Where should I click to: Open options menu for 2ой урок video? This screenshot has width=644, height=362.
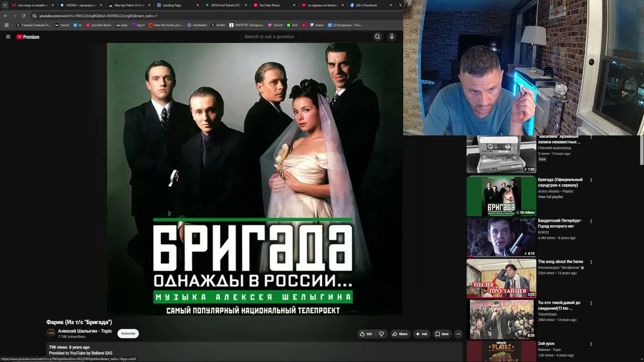click(x=591, y=344)
